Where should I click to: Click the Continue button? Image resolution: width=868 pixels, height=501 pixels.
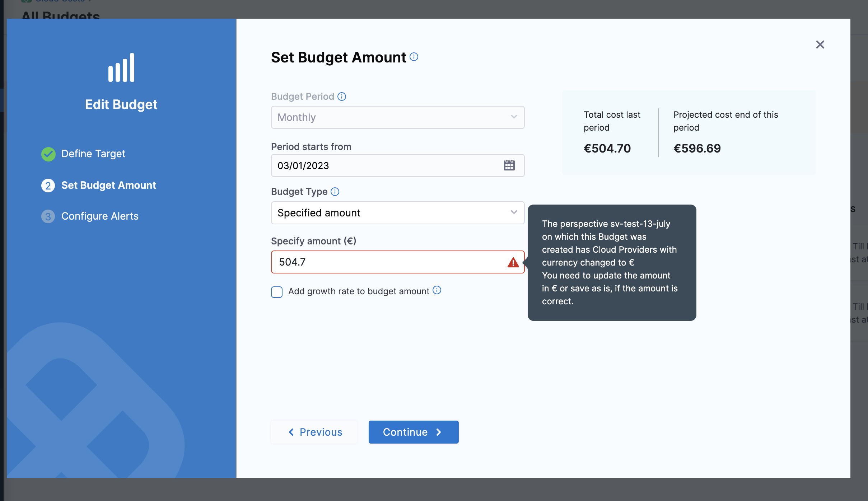[413, 432]
